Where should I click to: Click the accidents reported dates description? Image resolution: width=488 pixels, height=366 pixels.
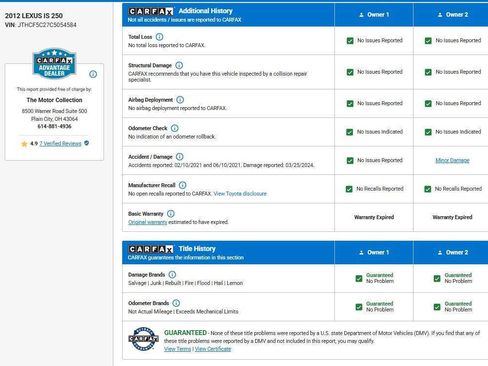pyautogui.click(x=221, y=165)
